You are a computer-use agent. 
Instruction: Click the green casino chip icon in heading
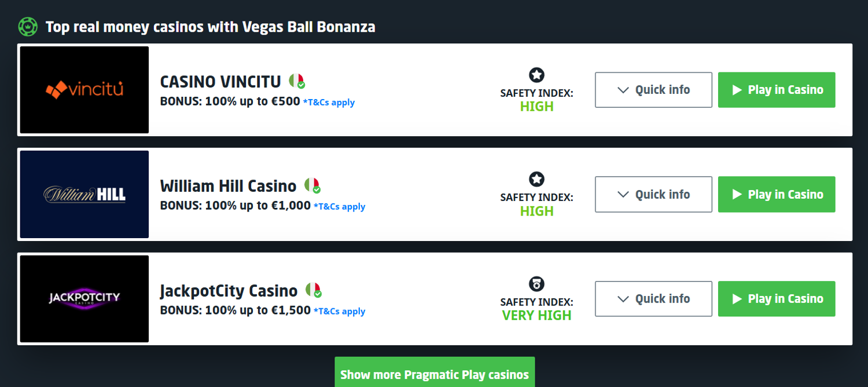pyautogui.click(x=28, y=27)
